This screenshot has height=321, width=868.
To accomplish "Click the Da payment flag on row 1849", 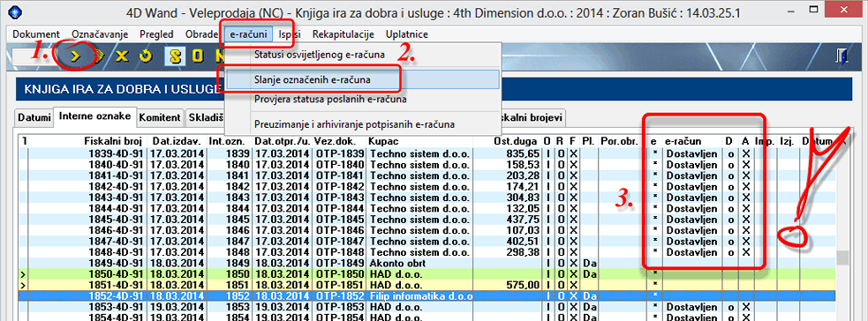I will click(590, 264).
